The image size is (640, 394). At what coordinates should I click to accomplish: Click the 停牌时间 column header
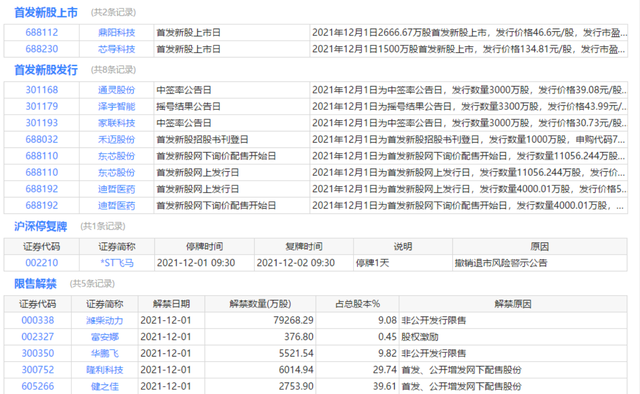pyautogui.click(x=204, y=247)
